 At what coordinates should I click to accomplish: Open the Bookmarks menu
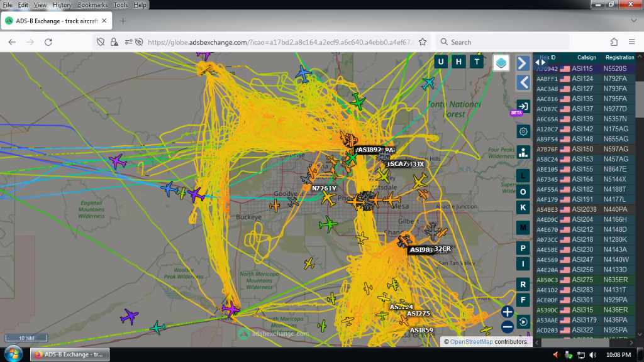click(92, 5)
